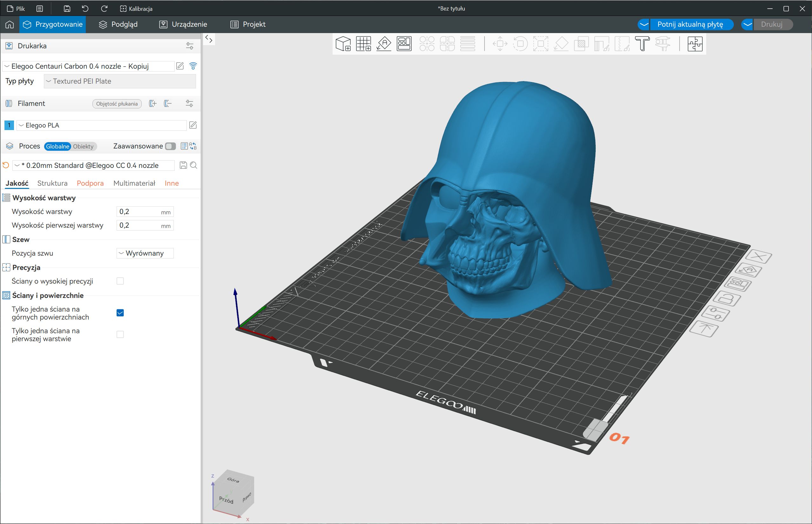Screen dimensions: 812x524
Task: Switch to the Urządzenie tab
Action: pyautogui.click(x=184, y=24)
